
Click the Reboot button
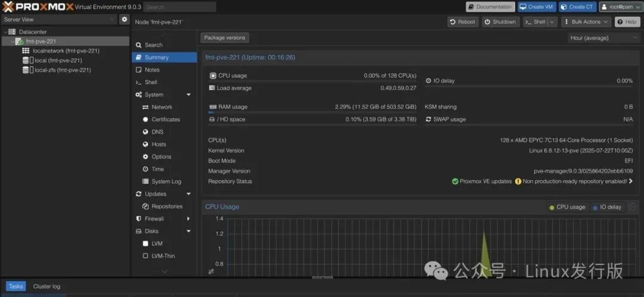[462, 22]
